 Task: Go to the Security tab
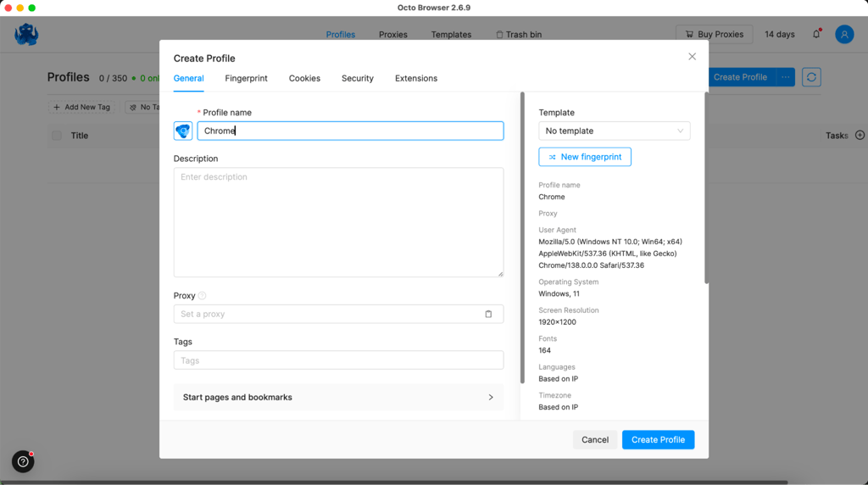[358, 78]
